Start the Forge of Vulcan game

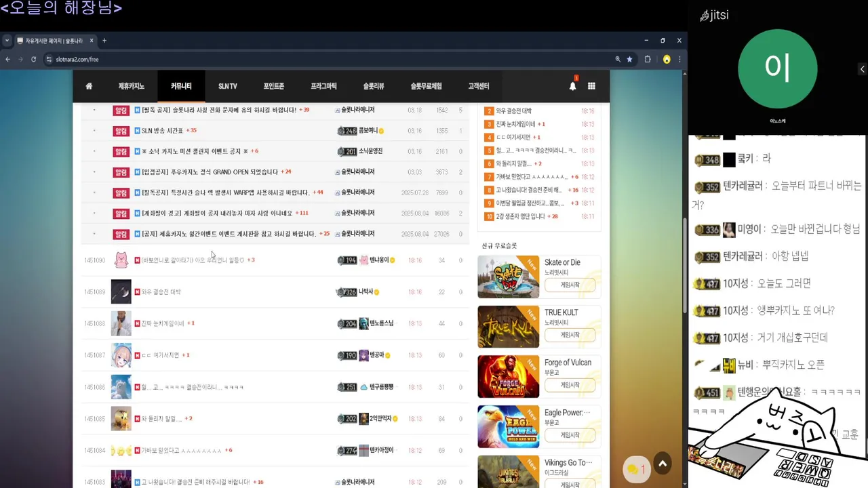coord(570,386)
